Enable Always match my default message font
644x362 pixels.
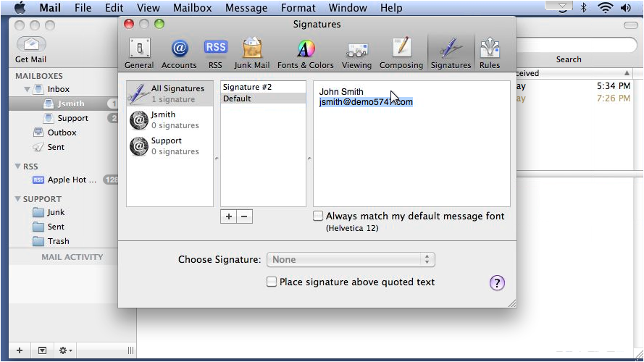tap(318, 216)
